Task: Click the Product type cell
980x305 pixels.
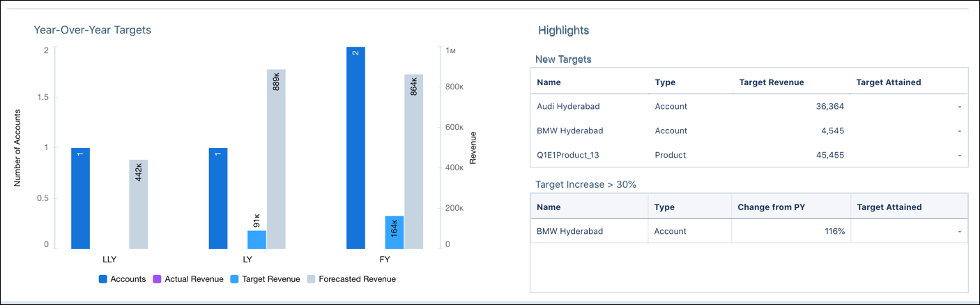Action: [x=671, y=155]
